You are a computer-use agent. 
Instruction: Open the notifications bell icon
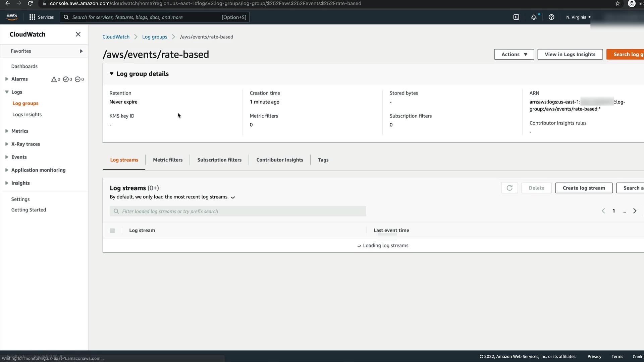point(534,17)
